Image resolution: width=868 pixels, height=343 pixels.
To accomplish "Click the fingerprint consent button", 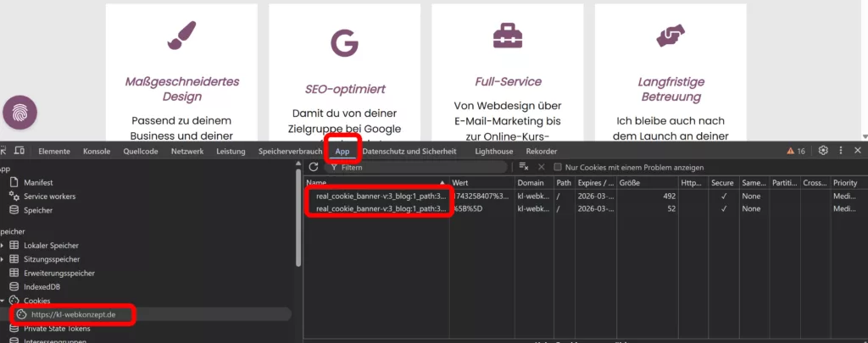I will tap(20, 113).
